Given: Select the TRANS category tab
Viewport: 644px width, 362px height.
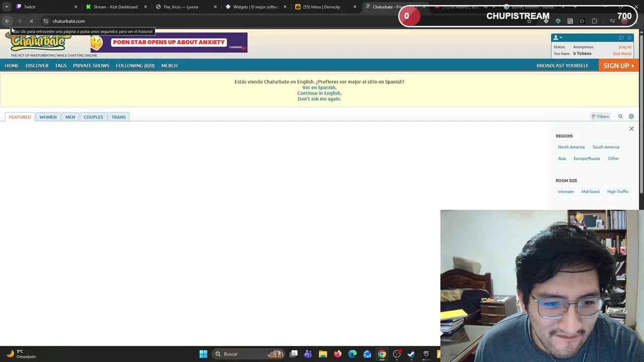Looking at the screenshot, I should pos(119,117).
